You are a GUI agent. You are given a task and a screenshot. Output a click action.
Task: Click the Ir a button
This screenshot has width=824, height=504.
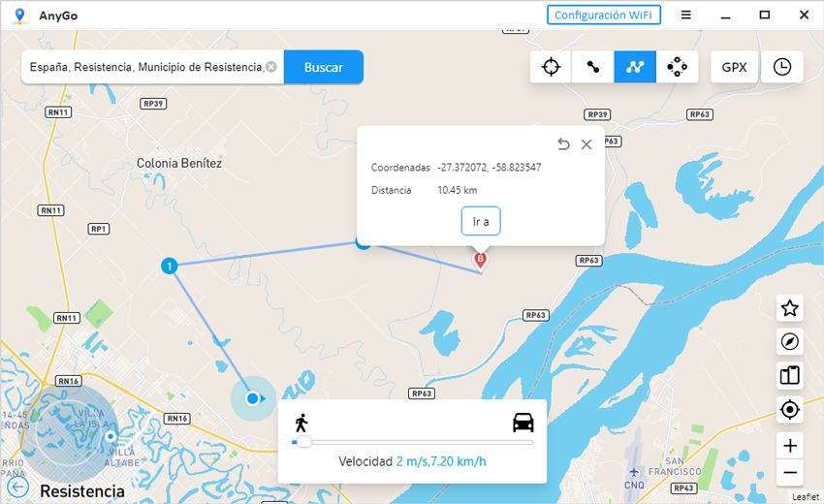coord(480,221)
